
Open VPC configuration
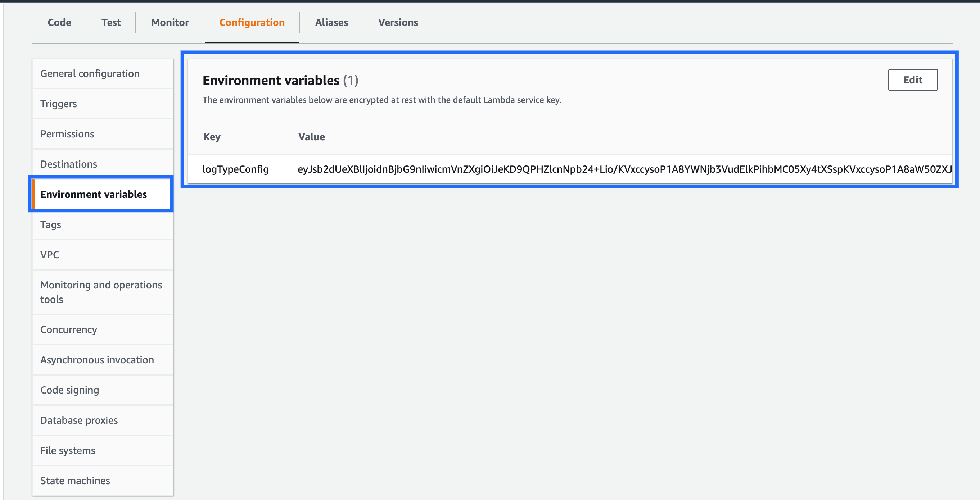pyautogui.click(x=50, y=255)
